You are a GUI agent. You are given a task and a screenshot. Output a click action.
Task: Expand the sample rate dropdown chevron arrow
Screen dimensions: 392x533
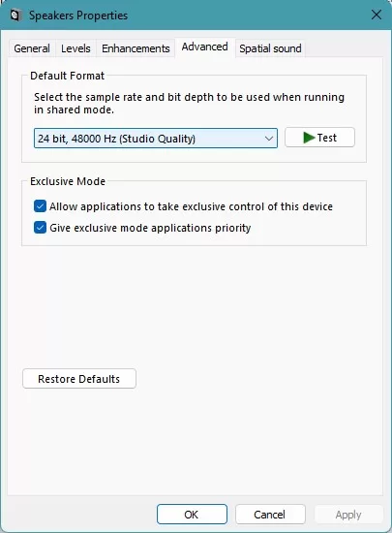point(269,139)
